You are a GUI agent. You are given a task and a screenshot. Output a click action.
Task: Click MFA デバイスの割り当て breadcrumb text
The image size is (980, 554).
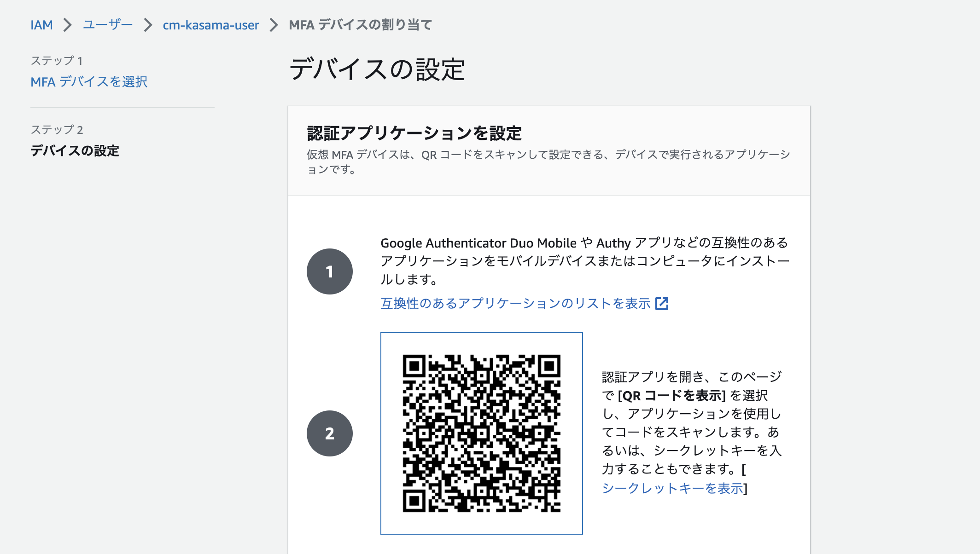(361, 25)
